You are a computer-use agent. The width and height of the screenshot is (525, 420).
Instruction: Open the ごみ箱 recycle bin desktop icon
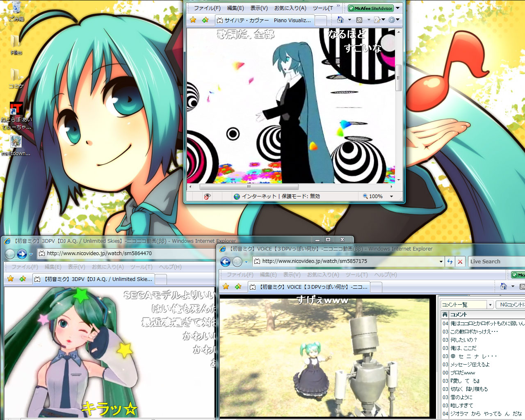pyautogui.click(x=16, y=11)
